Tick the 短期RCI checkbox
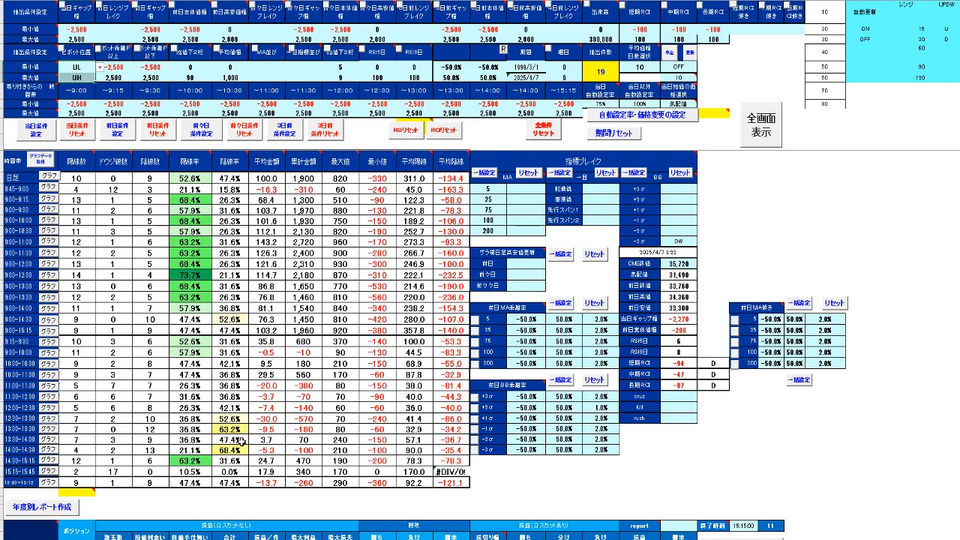Viewport: 960px width, 540px height. (623, 6)
